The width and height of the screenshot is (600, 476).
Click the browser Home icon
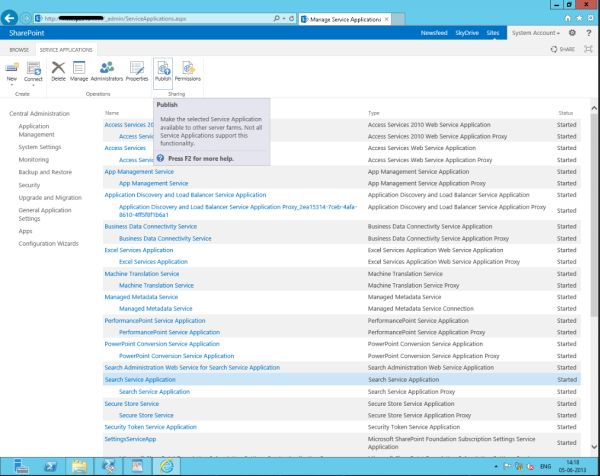[x=568, y=18]
